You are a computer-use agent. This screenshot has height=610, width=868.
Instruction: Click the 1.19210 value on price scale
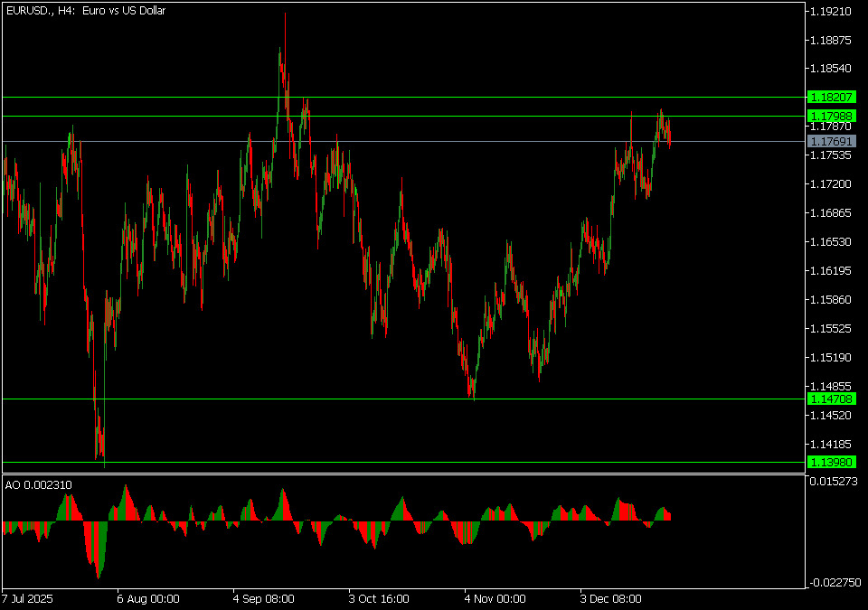tap(830, 12)
